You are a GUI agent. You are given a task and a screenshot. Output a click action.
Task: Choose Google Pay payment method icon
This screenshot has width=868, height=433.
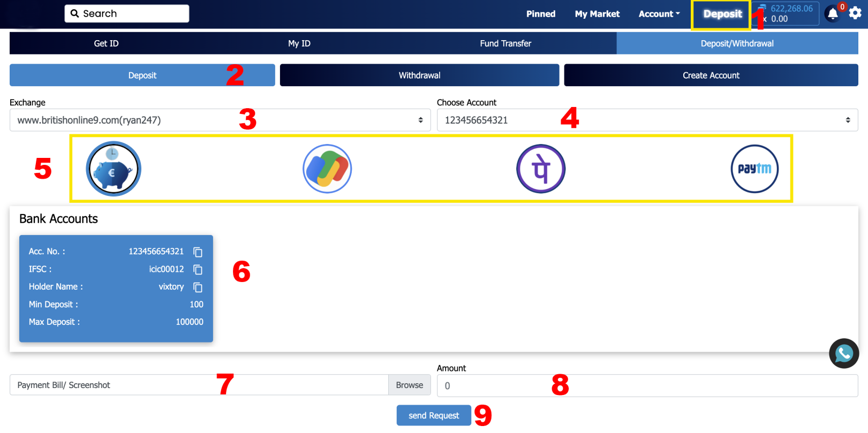click(327, 169)
